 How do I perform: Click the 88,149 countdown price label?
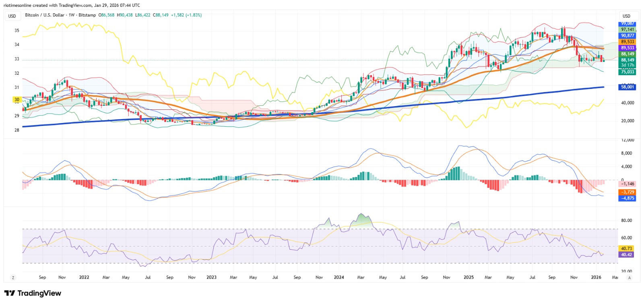pyautogui.click(x=627, y=62)
